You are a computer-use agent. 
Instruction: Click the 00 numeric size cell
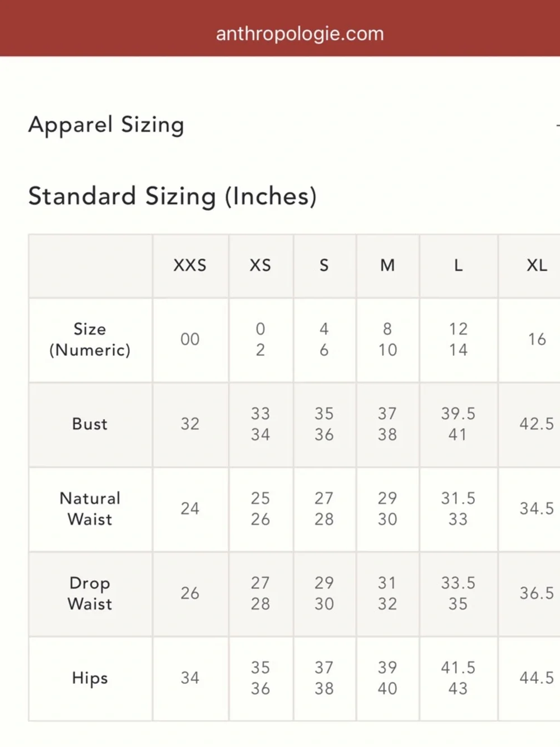coord(190,340)
